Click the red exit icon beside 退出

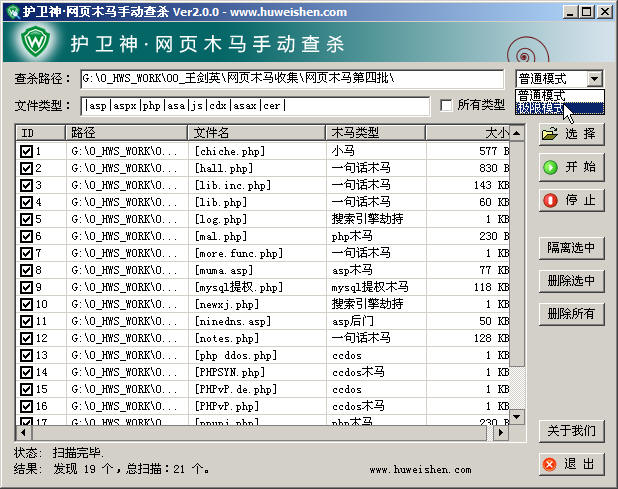coord(550,464)
